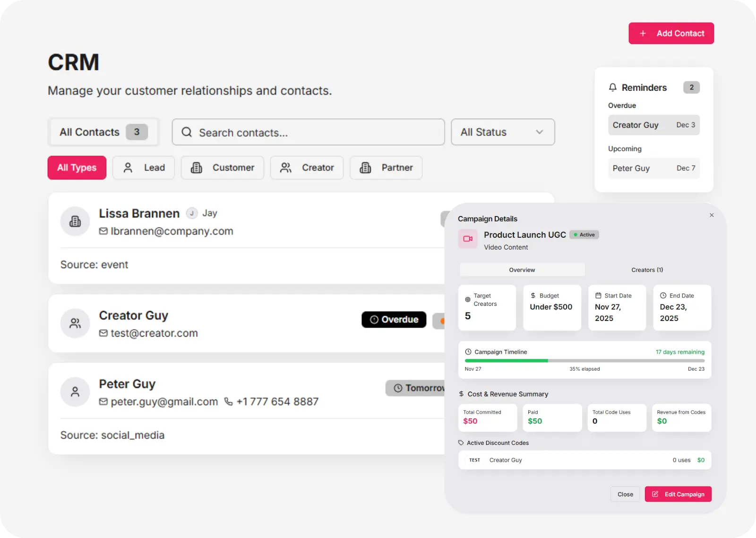Select the All Types filter chip
756x538 pixels.
(77, 168)
